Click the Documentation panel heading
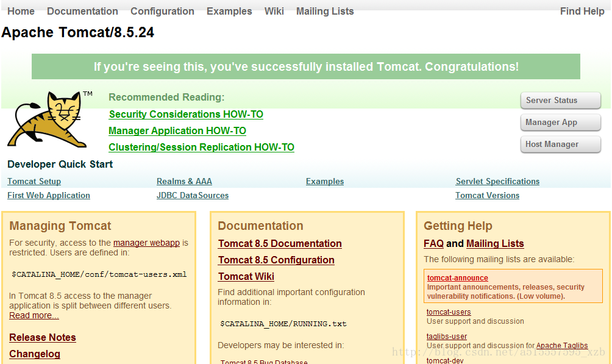The width and height of the screenshot is (612, 364). 260,226
